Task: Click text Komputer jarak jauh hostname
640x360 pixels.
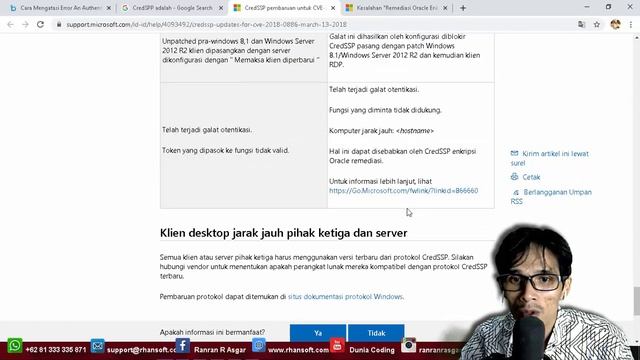Action: [381, 131]
